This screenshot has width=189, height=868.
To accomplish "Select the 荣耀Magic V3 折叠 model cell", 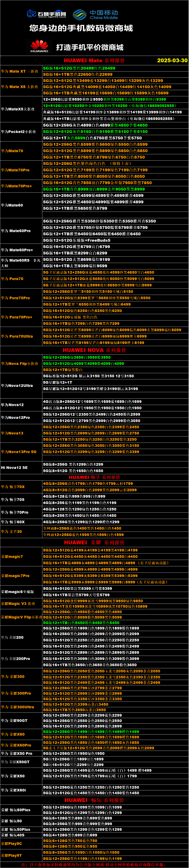I will pyautogui.click(x=21, y=604).
